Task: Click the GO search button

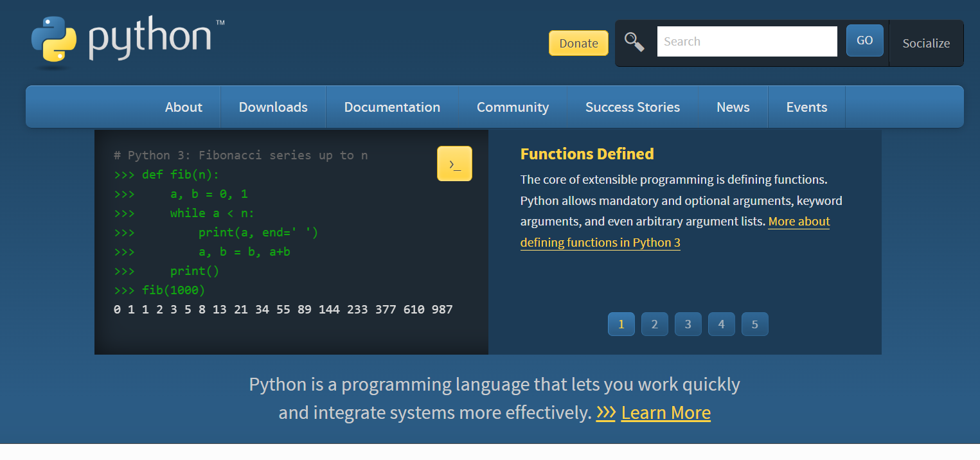Action: click(864, 40)
